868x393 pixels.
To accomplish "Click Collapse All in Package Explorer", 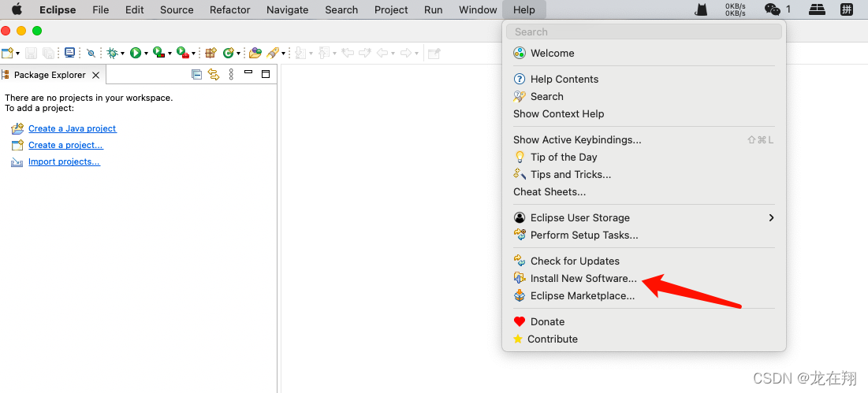I will coord(196,74).
